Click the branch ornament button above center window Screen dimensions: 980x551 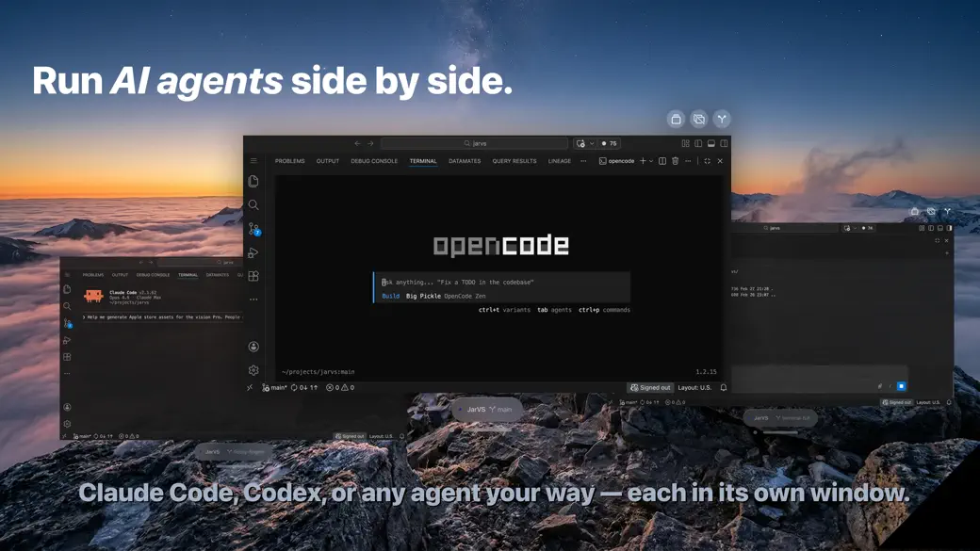(722, 119)
